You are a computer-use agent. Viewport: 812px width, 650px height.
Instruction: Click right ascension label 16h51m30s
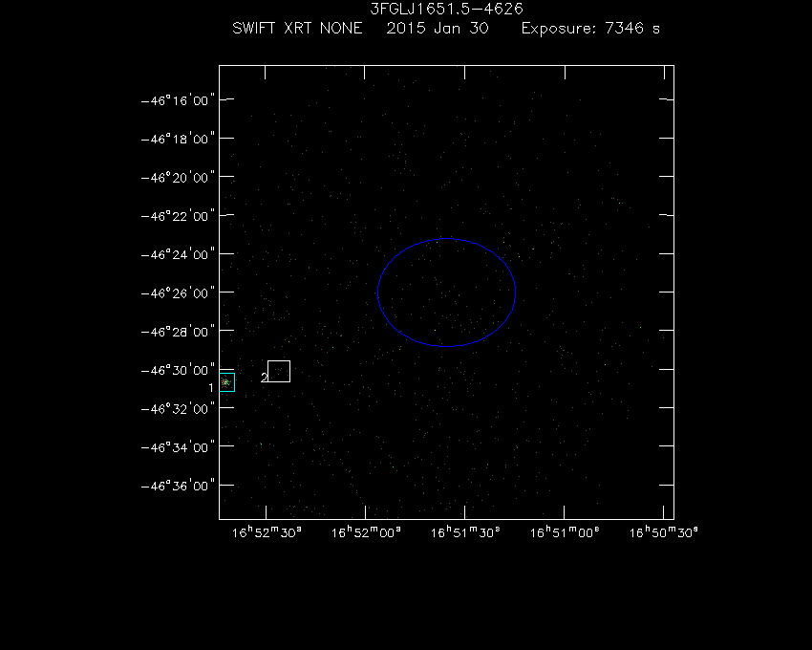click(x=465, y=532)
